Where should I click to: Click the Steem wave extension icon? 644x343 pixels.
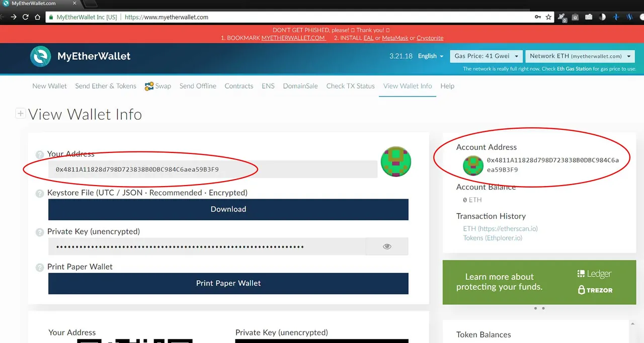(629, 17)
